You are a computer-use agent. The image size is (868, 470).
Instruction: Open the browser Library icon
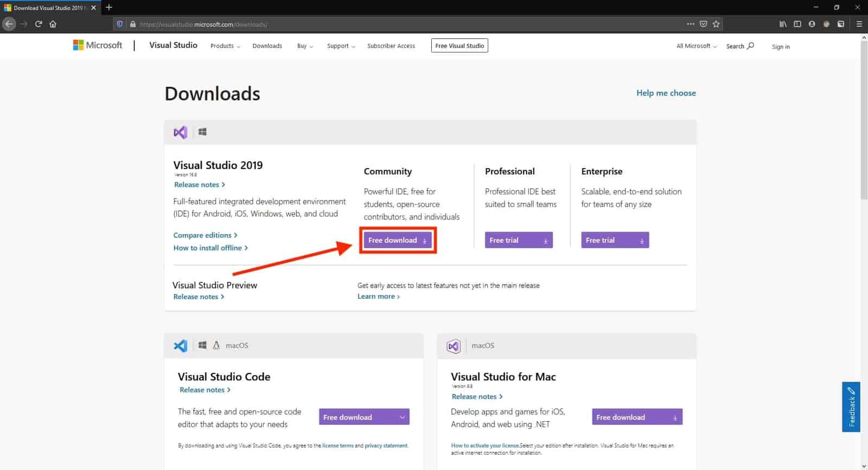(x=783, y=24)
